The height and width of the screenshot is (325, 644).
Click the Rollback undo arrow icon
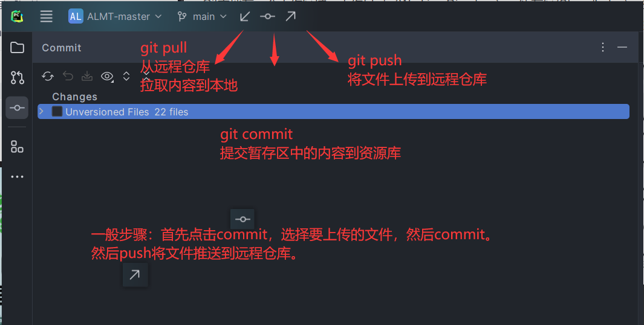pos(68,76)
